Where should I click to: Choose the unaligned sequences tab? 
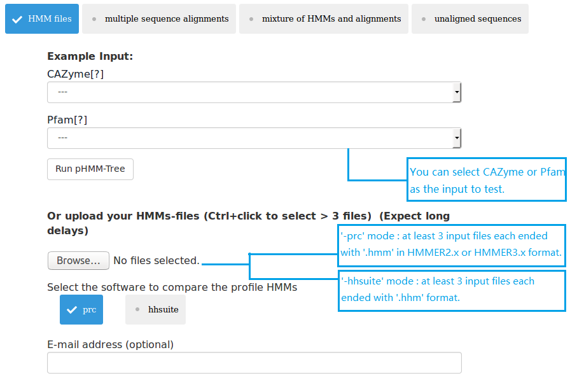[470, 19]
